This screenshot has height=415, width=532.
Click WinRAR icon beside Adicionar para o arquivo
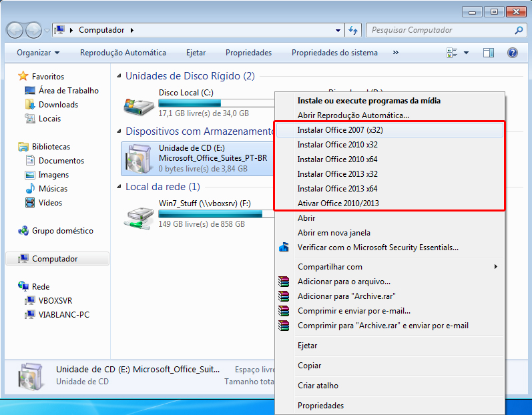pos(284,282)
